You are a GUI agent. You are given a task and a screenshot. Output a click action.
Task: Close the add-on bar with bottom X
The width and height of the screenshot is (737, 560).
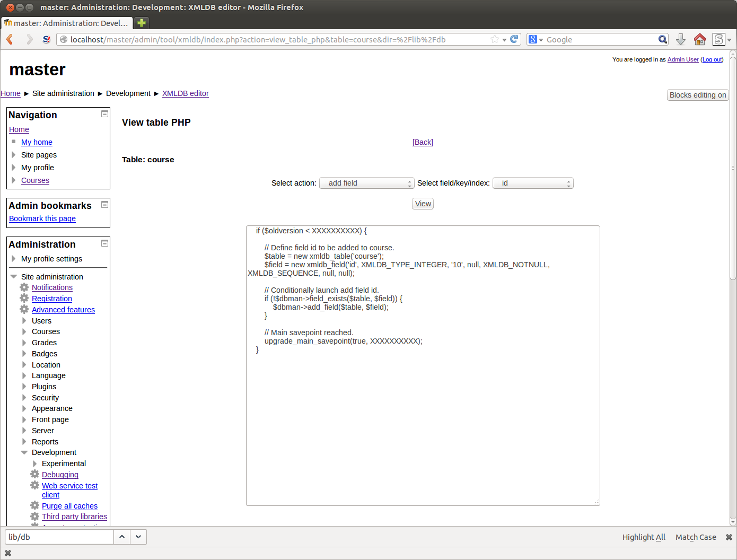tap(8, 553)
